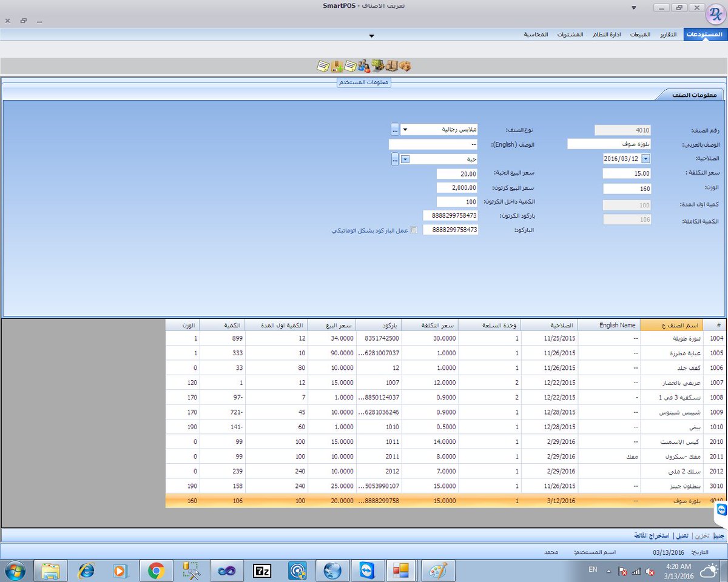Screen dimensions: 728x582
Task: Launch Internet Explorer from the taskbar
Action: [86, 570]
